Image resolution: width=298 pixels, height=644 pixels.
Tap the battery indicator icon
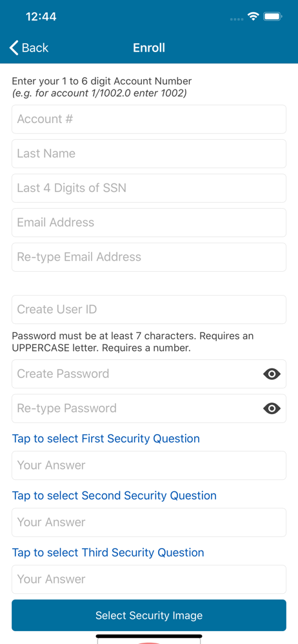click(272, 17)
